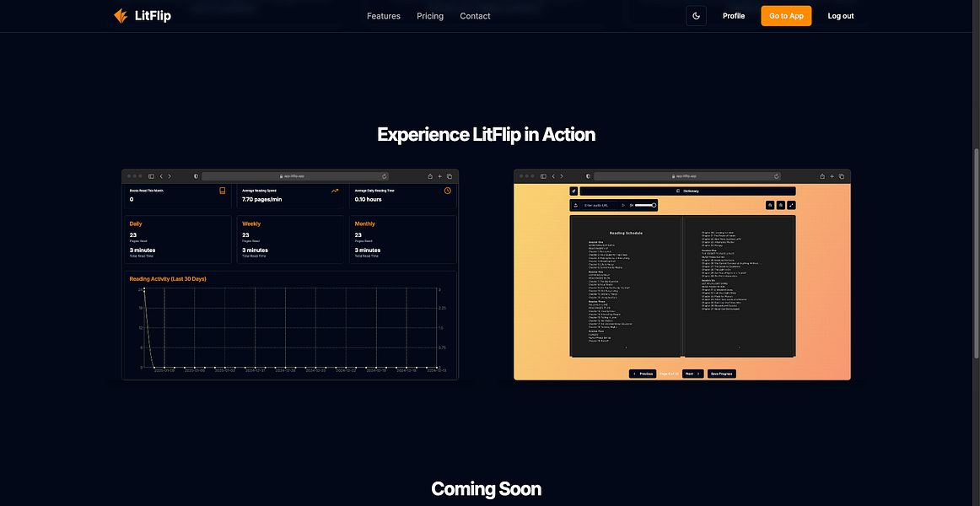Click the sidebar icon in dashboard screenshot browser
This screenshot has width=980, height=506.
click(x=151, y=176)
